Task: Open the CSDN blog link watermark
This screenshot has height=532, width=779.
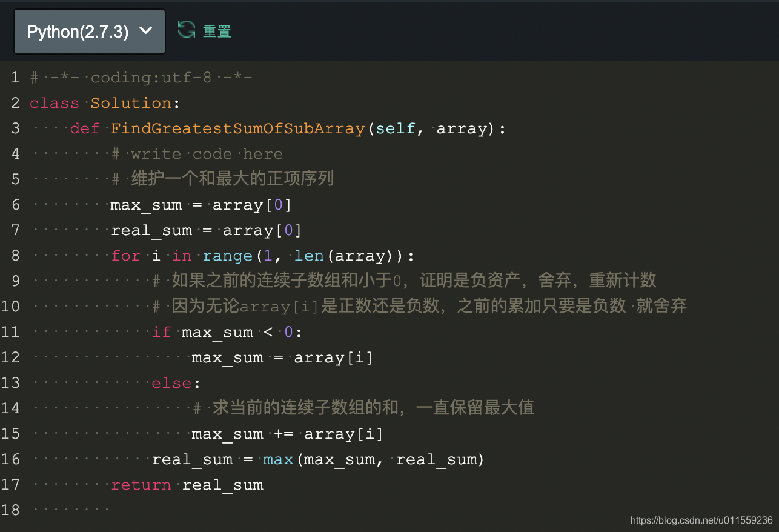Action: click(x=703, y=520)
